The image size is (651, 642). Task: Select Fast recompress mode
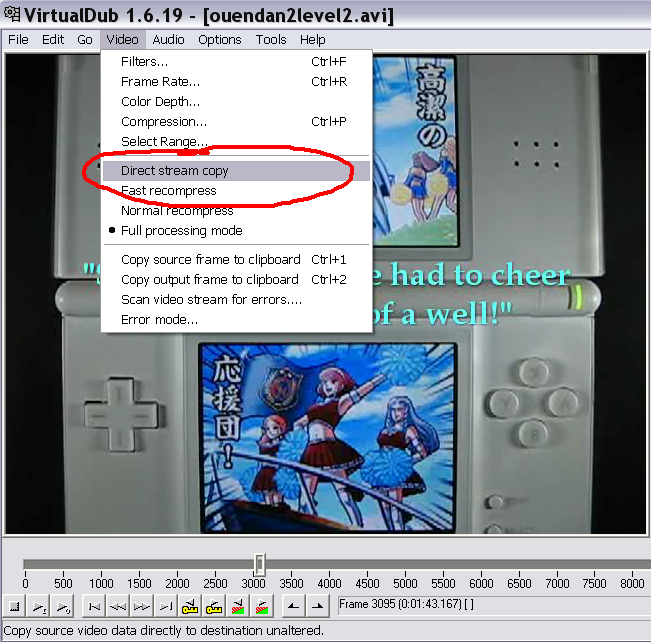(x=236, y=191)
